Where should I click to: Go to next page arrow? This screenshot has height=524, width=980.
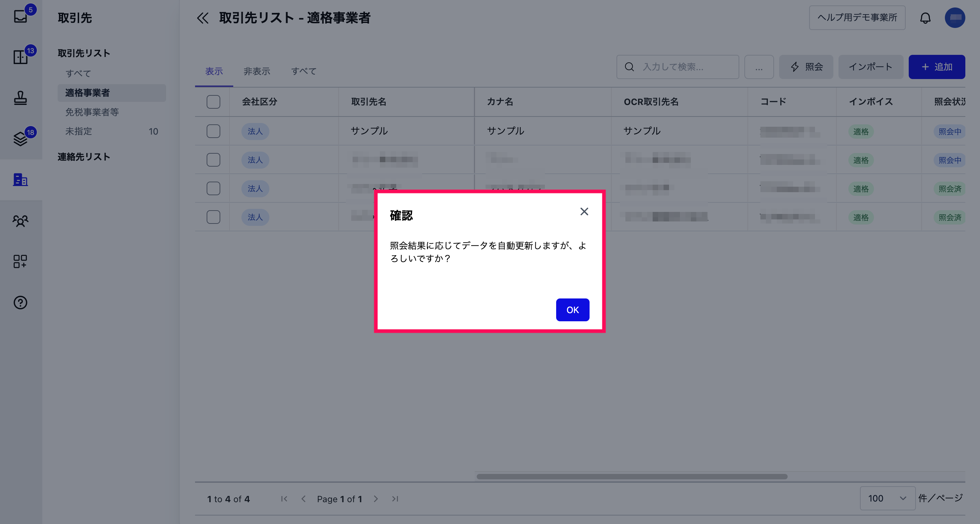(376, 499)
